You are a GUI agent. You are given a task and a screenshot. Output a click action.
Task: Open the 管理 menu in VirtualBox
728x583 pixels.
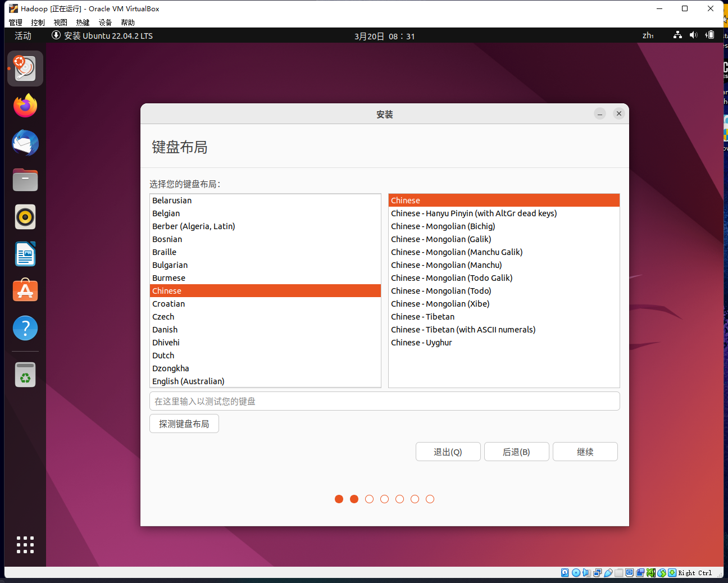tap(16, 22)
